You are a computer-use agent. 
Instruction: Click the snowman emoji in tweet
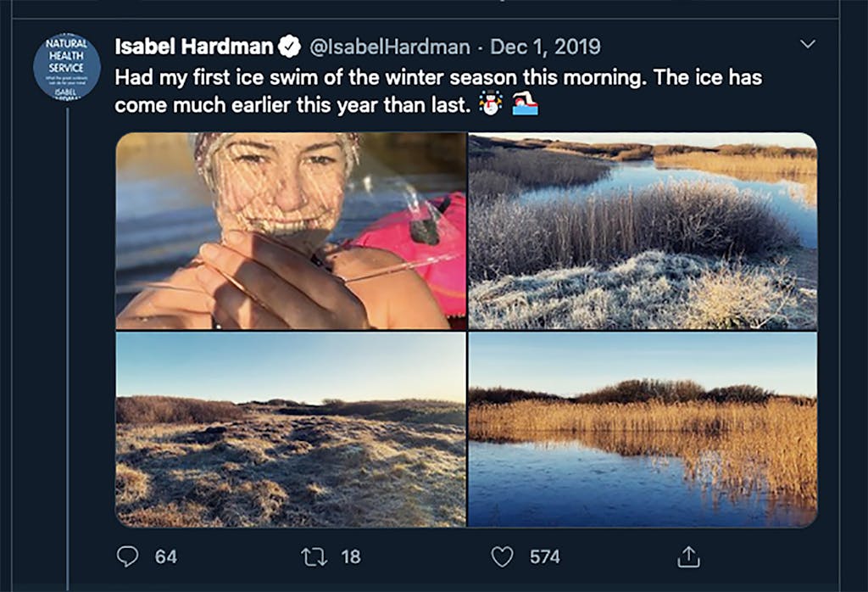coord(490,103)
